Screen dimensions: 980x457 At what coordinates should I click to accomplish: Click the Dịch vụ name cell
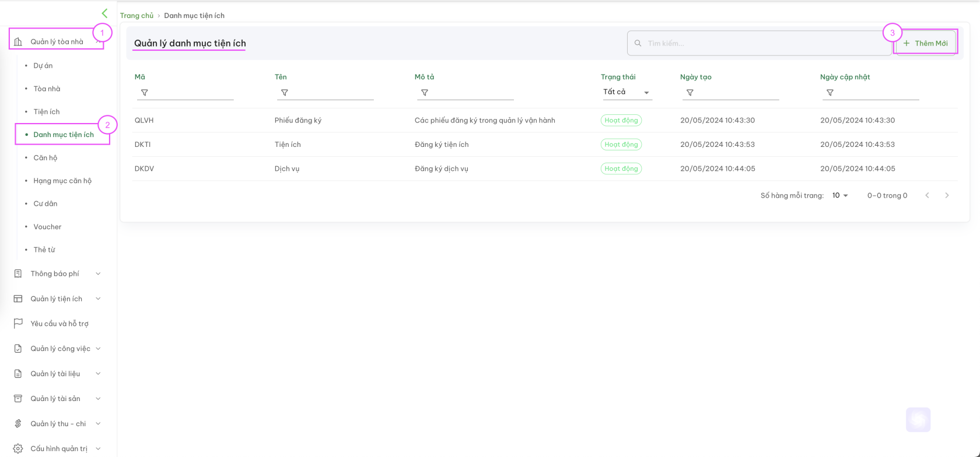click(287, 168)
